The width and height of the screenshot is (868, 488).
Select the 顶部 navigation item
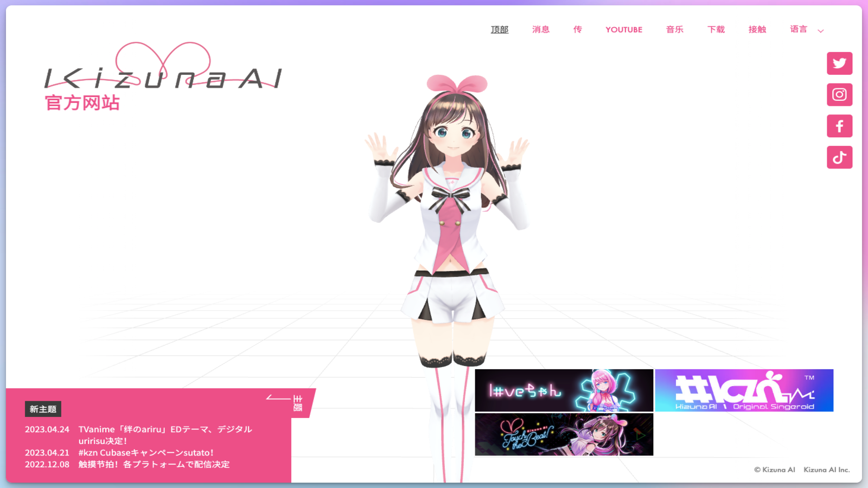click(499, 30)
